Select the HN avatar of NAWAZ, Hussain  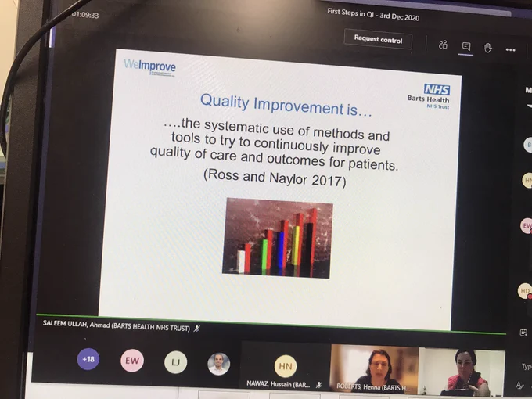(286, 366)
